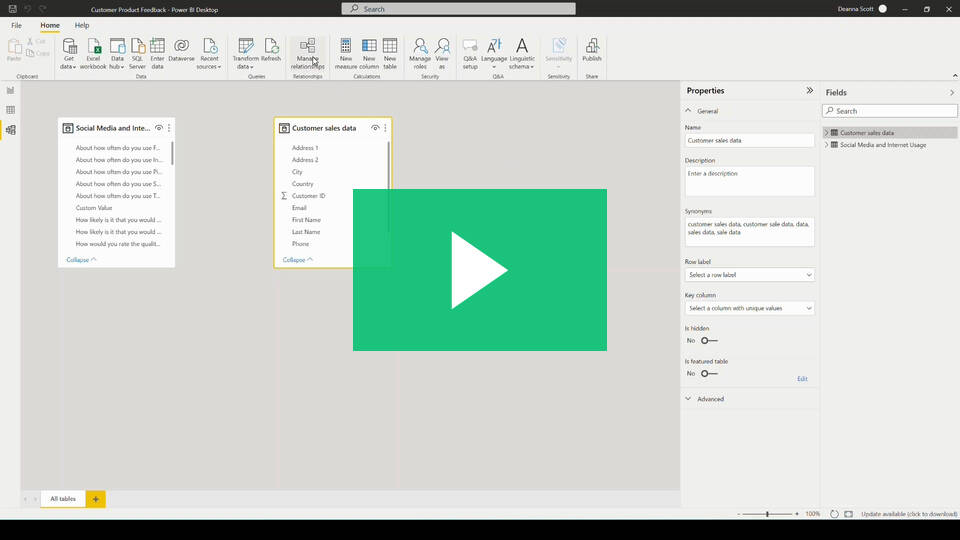The image size is (960, 540).
Task: Collapse the General section
Action: [688, 111]
